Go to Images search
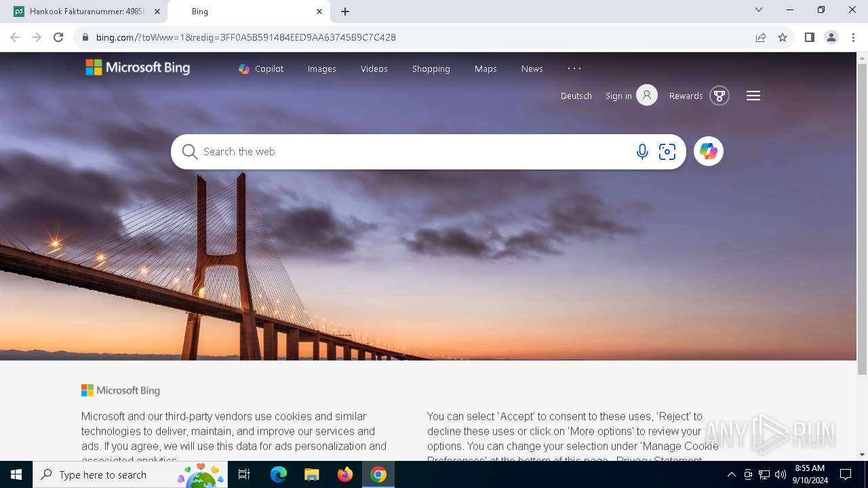The width and height of the screenshot is (868, 488). coord(322,68)
